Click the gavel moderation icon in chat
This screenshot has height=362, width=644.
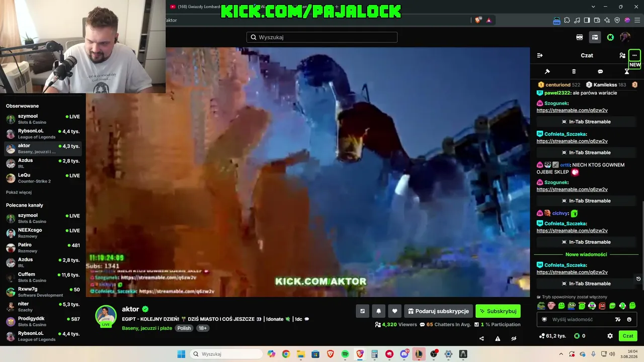[x=547, y=71]
